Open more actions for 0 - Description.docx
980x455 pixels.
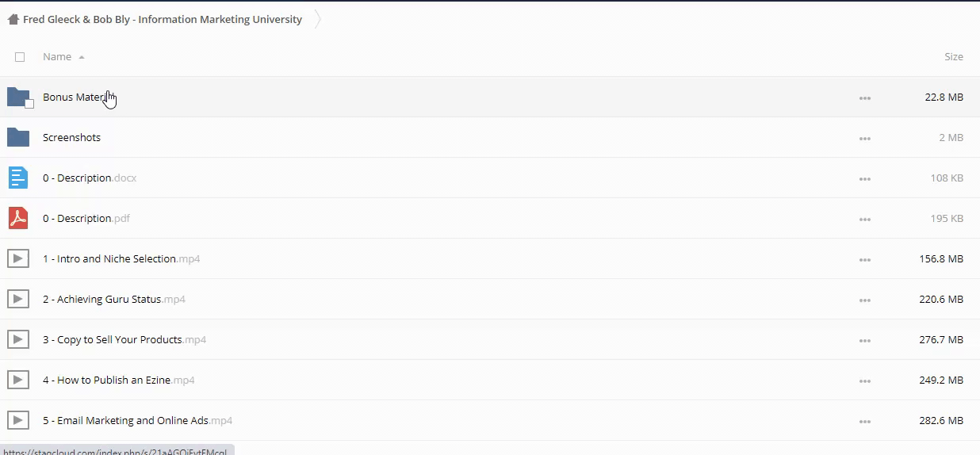(864, 178)
